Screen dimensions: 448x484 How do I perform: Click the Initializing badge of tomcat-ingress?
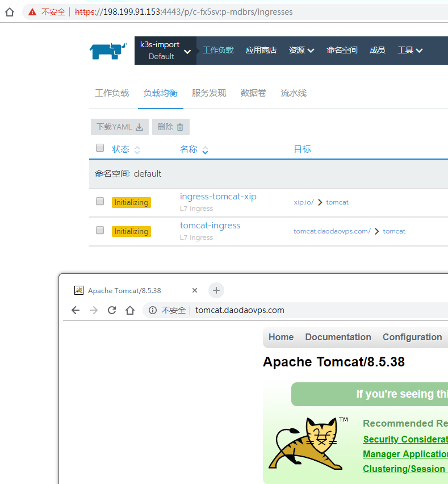pyautogui.click(x=131, y=232)
